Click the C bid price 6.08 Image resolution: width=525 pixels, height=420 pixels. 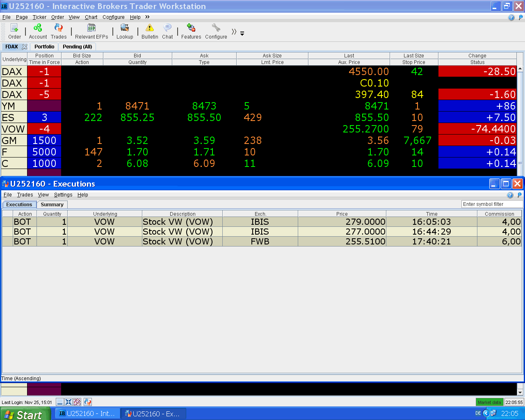tap(137, 163)
